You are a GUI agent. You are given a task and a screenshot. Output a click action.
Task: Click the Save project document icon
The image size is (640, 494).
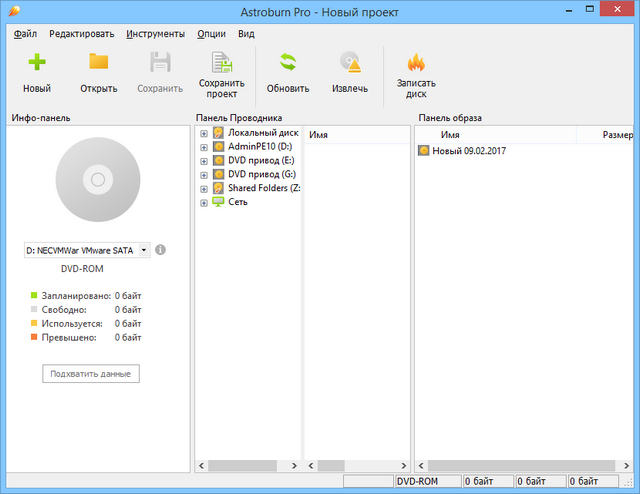click(221, 61)
